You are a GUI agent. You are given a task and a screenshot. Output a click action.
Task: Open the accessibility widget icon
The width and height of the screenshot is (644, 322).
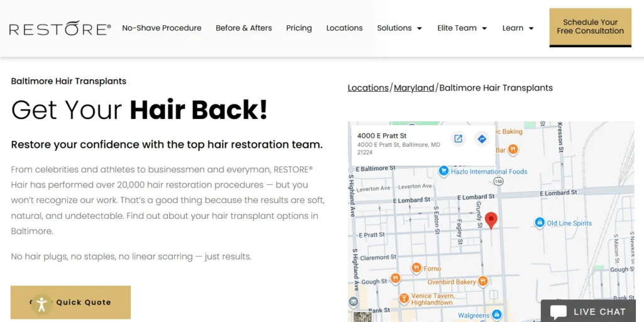tap(42, 304)
